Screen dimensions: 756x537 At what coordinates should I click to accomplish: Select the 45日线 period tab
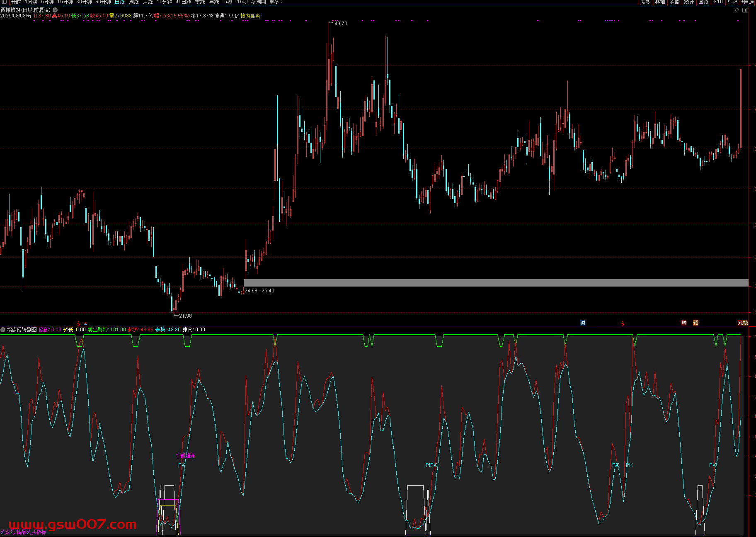pyautogui.click(x=184, y=2)
